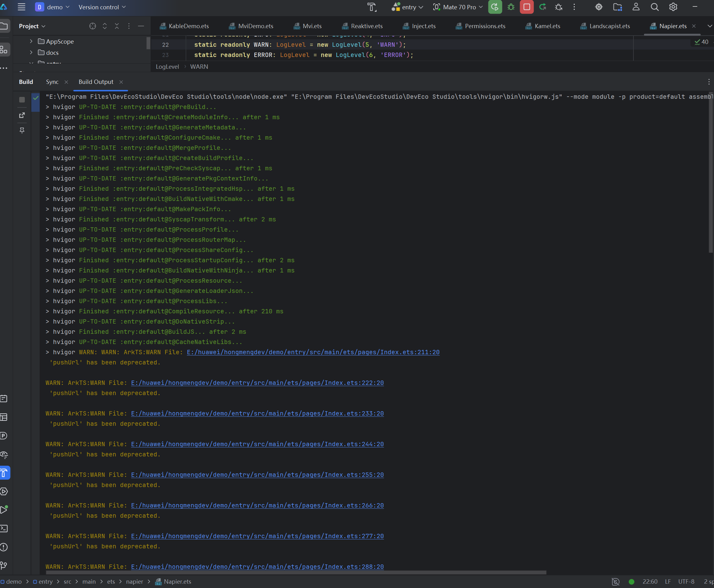Show hidden editor tabs list
This screenshot has width=714, height=588.
point(709,26)
